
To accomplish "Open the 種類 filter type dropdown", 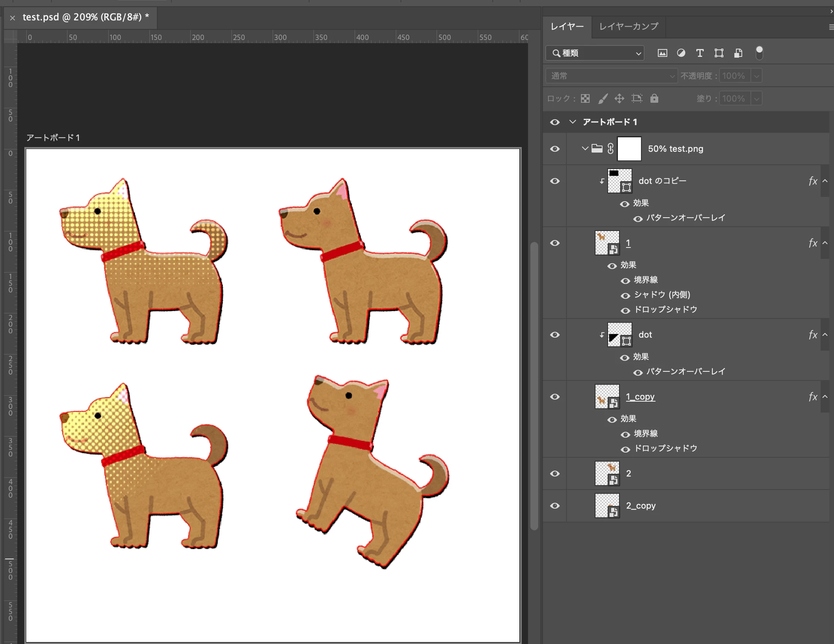I will click(x=595, y=53).
